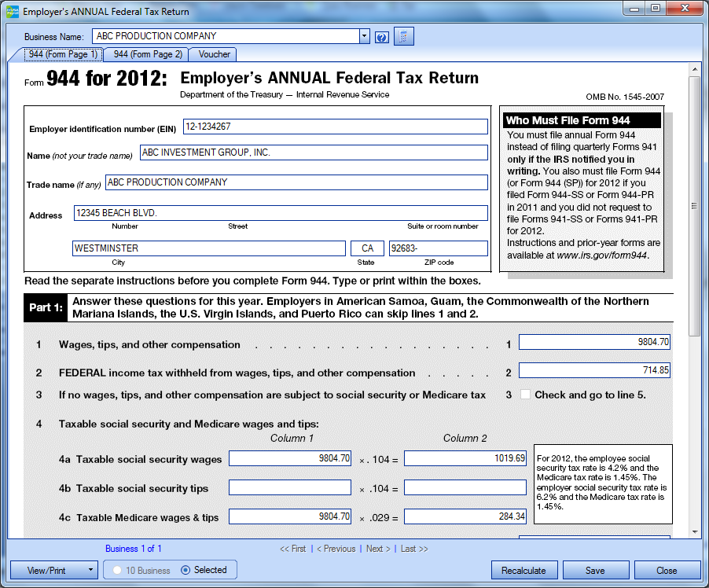Jump to the Last business link
Viewport: 709px width, 588px height.
coord(414,549)
